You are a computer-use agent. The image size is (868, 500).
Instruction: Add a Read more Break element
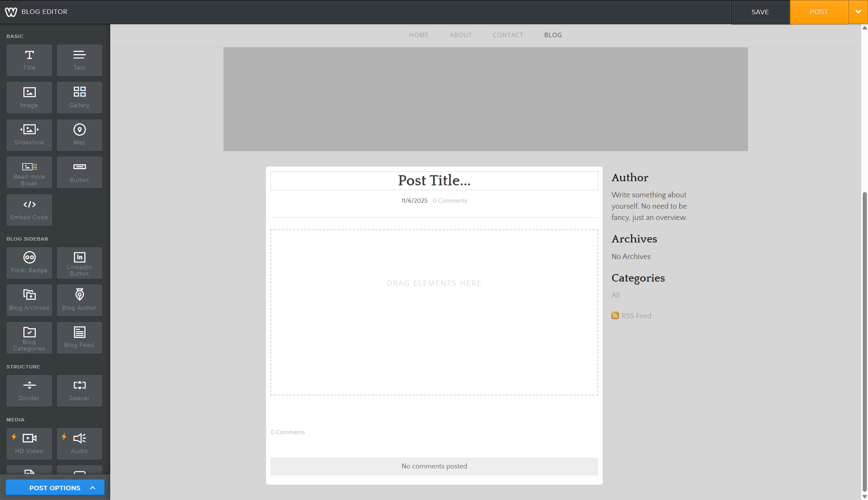click(x=29, y=172)
